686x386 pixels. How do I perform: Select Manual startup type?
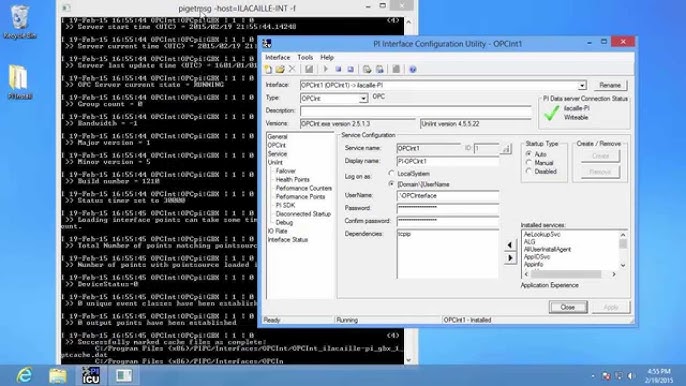(529, 163)
